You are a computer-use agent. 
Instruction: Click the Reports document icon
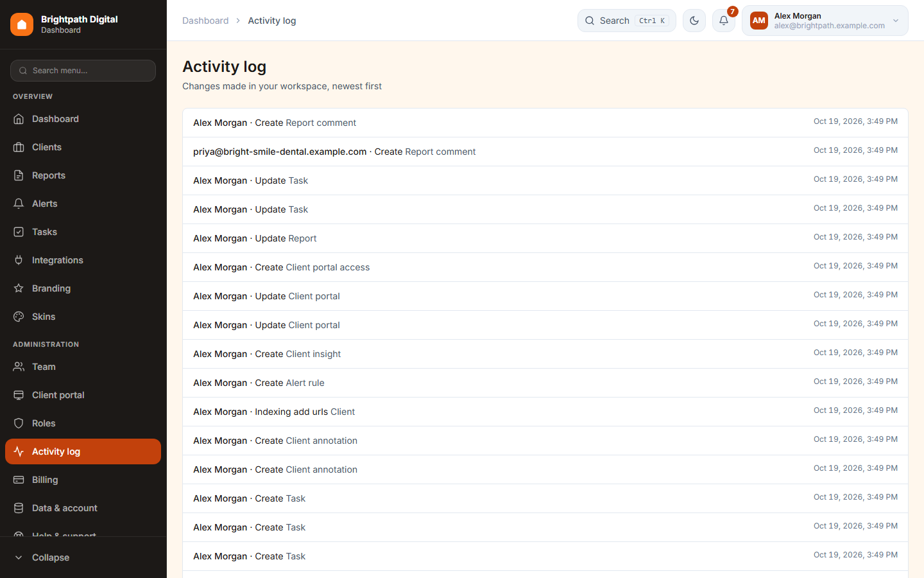[19, 175]
